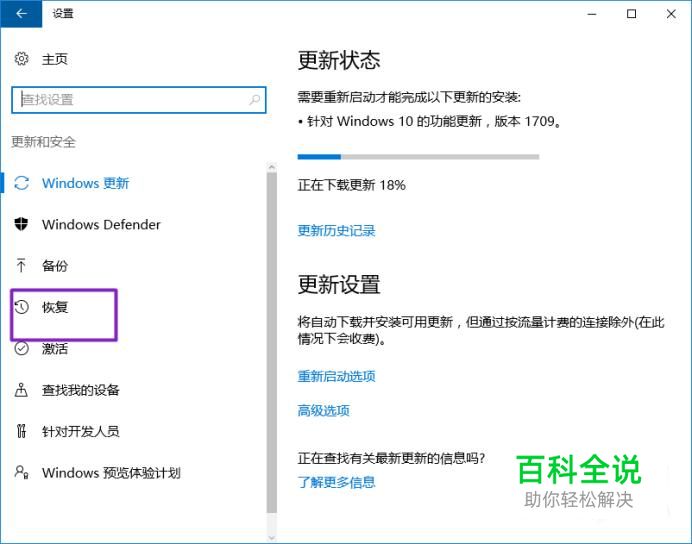The width and height of the screenshot is (692, 544).
Task: Focus the 查找设置 search field
Action: pos(139,100)
